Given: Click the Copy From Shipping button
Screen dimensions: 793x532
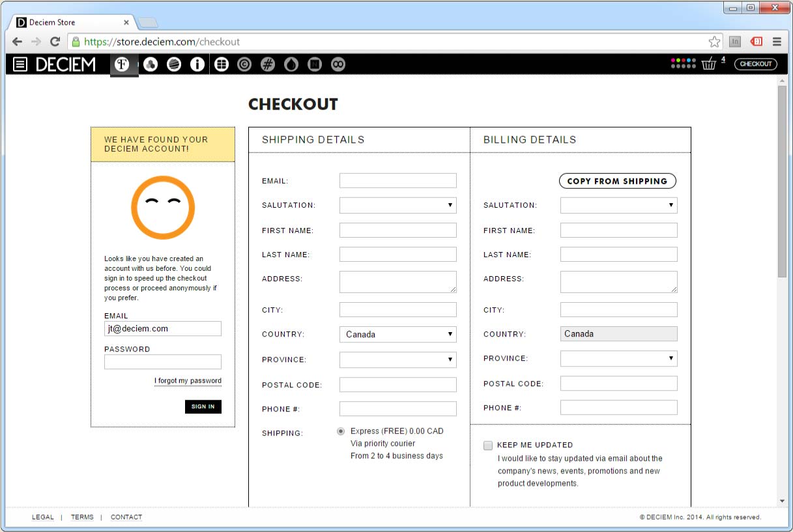Looking at the screenshot, I should click(618, 181).
